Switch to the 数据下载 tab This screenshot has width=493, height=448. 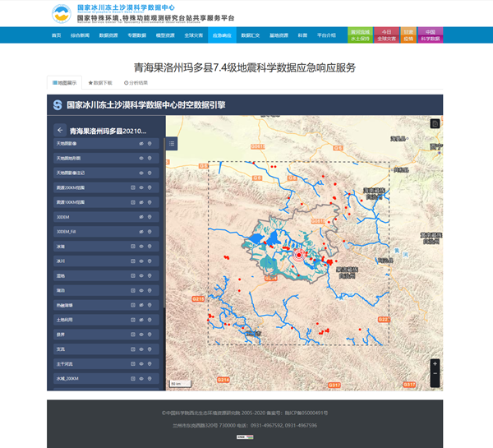click(x=101, y=82)
